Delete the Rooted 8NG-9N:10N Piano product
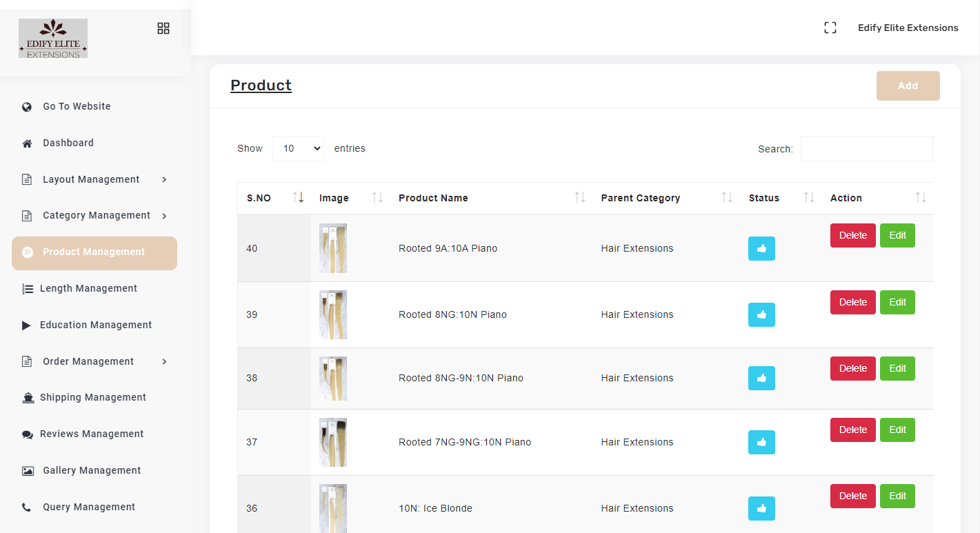This screenshot has width=980, height=533. (x=852, y=368)
